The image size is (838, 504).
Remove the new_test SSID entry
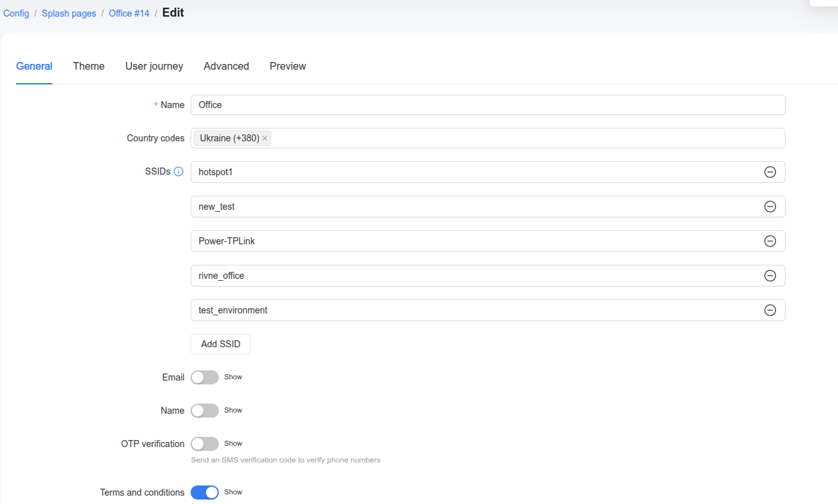[770, 207]
